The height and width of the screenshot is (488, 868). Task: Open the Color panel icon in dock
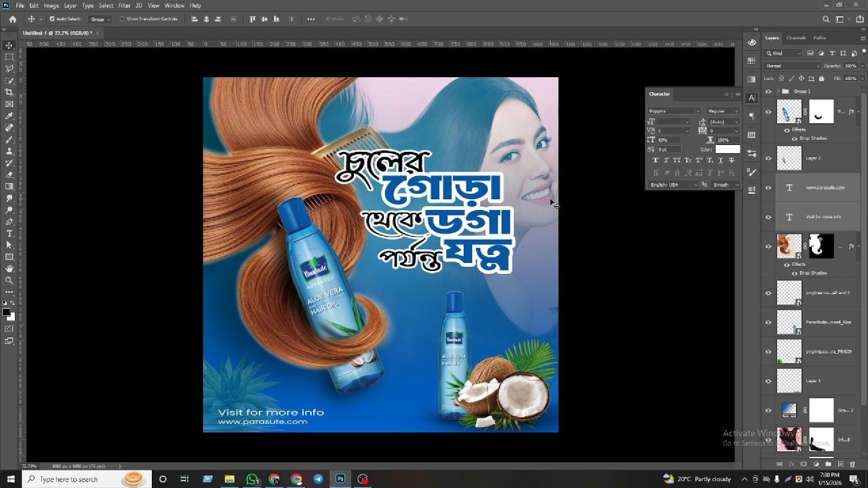751,42
